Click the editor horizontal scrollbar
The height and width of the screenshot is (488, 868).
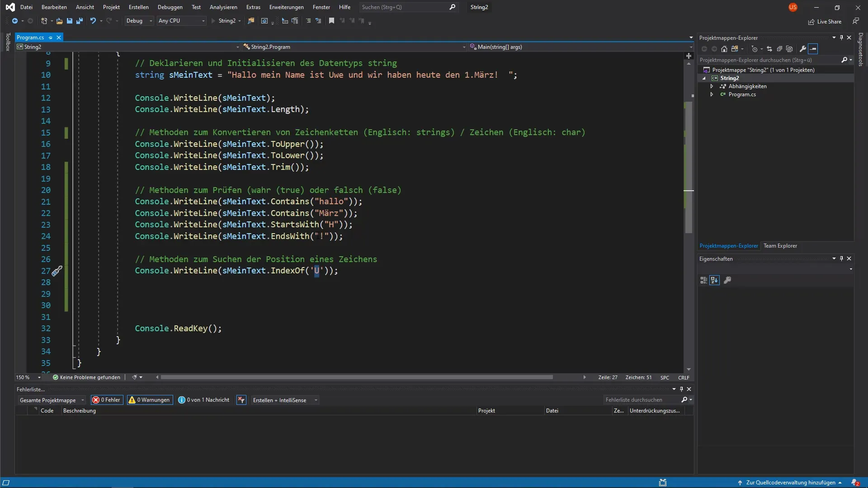pyautogui.click(x=357, y=377)
